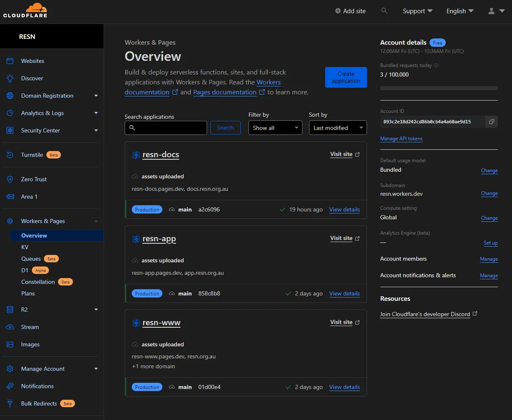Click the Create application button
This screenshot has width=512, height=420.
[346, 77]
